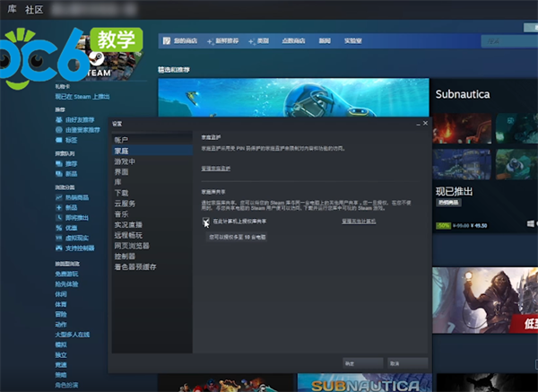
Task: Open 支持控制器 category link
Action: (x=80, y=248)
